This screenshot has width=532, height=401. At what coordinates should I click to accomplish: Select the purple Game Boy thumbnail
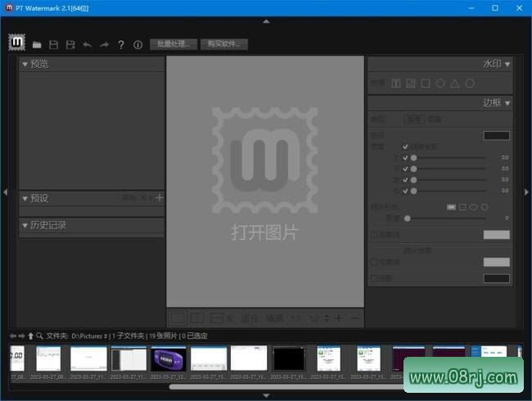pyautogui.click(x=169, y=359)
